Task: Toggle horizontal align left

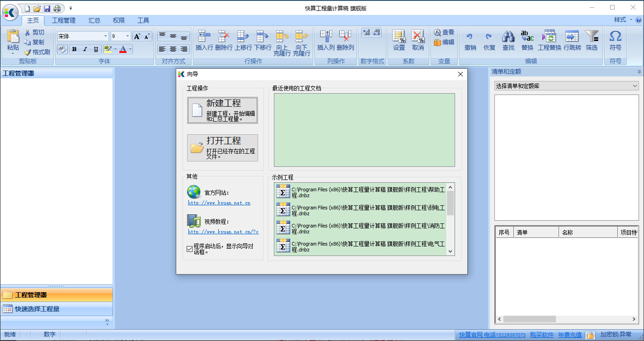Action: point(162,49)
